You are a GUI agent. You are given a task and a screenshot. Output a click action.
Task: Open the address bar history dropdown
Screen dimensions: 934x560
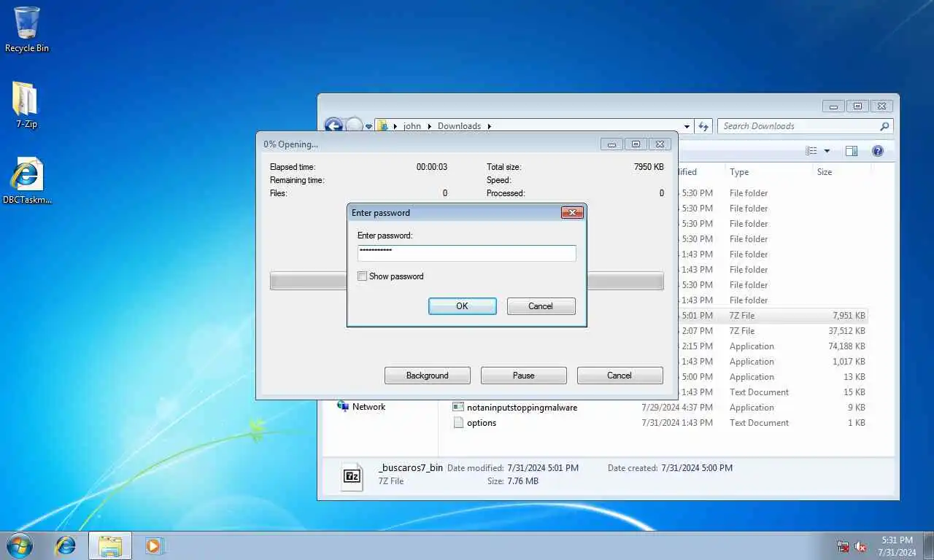[687, 126]
